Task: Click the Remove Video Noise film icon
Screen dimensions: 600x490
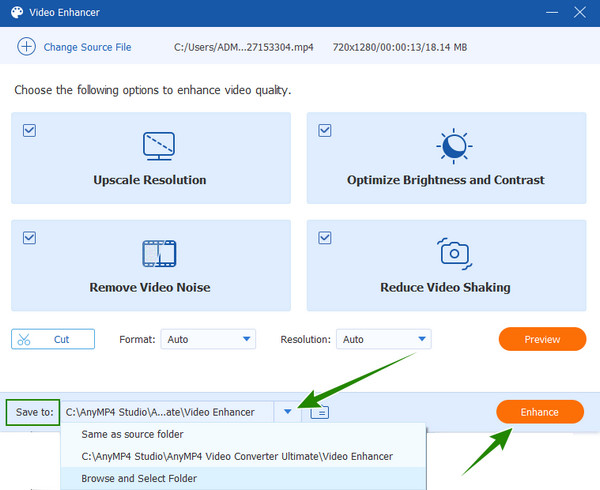Action: pos(159,253)
